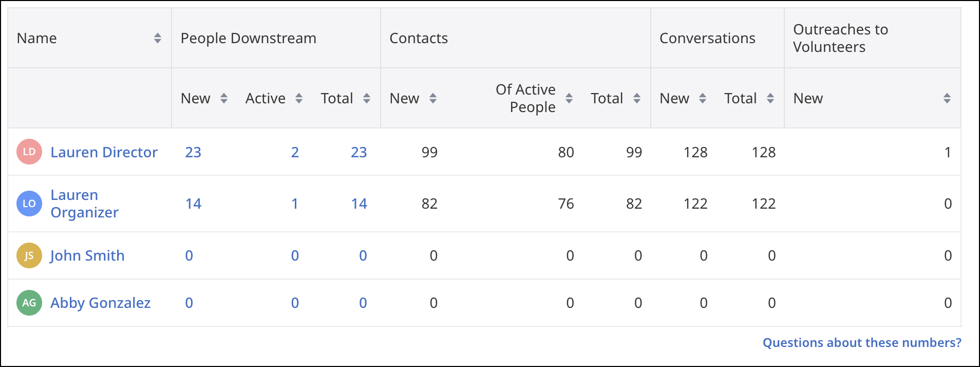Sort by People Downstream Active arrows

tap(299, 98)
